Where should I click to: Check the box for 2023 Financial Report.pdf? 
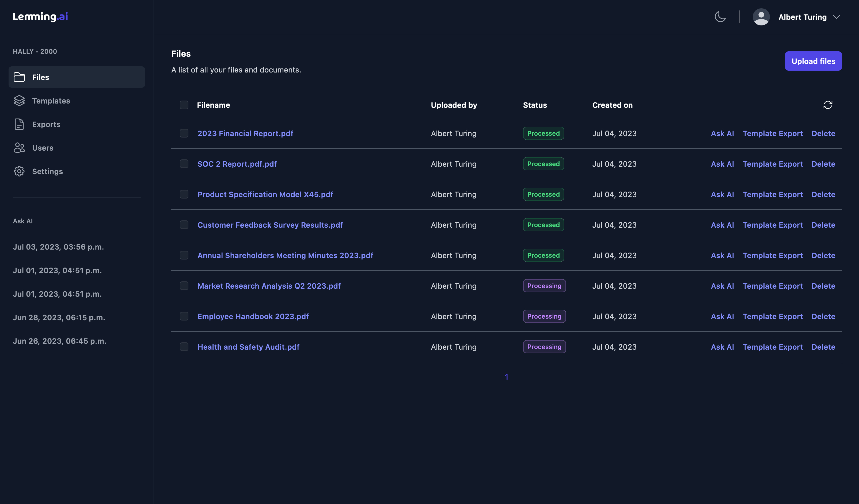tap(184, 133)
